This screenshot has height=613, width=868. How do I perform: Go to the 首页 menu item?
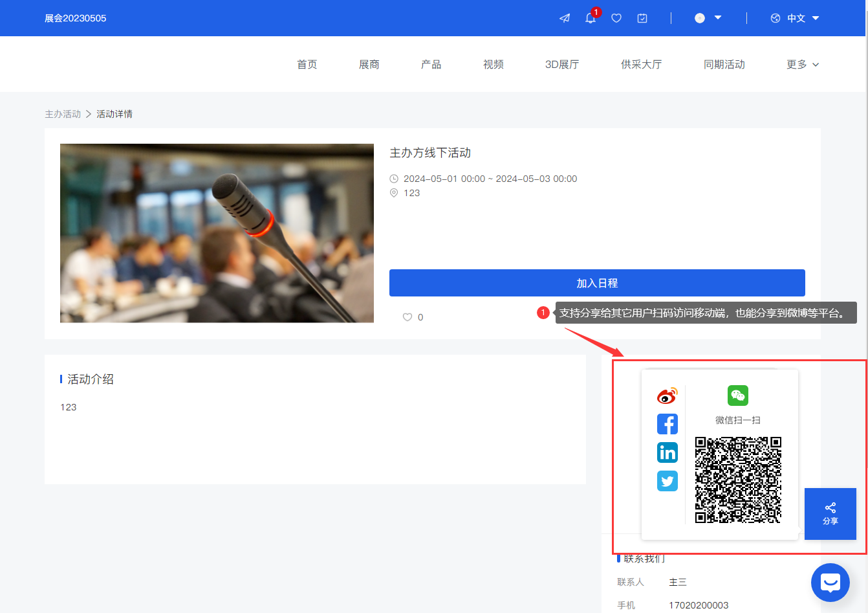pos(307,64)
